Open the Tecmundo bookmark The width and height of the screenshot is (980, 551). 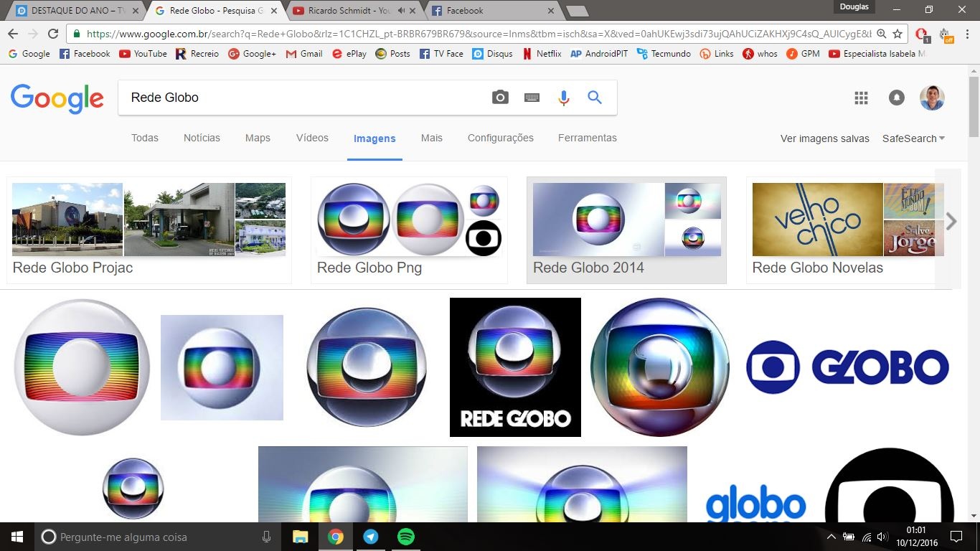coord(664,54)
